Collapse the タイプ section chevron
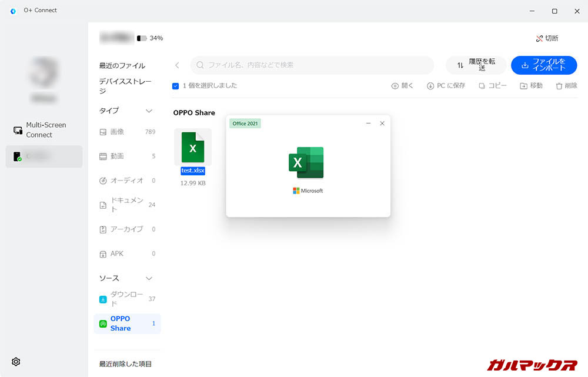 point(149,111)
